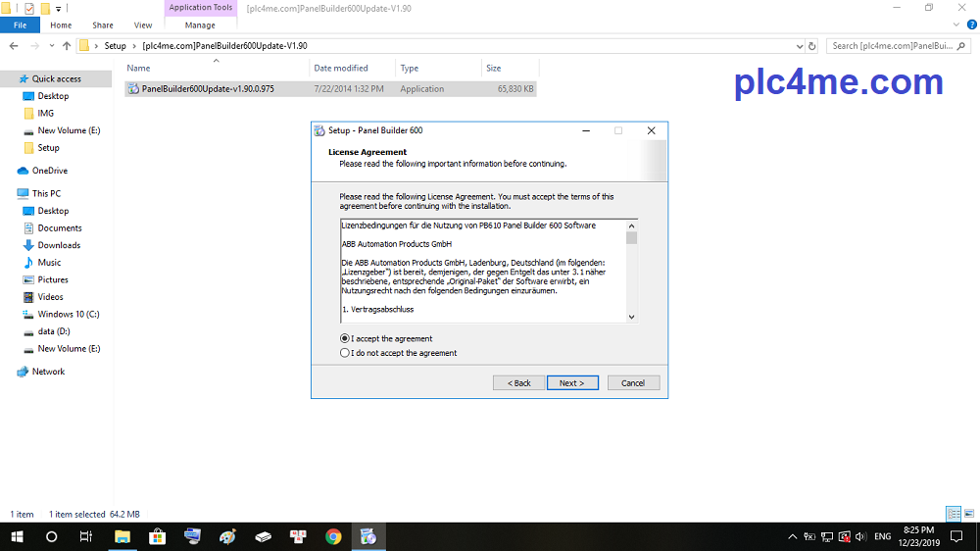This screenshot has height=551, width=980.
Task: Open Microsoft Store from the taskbar
Action: click(157, 536)
